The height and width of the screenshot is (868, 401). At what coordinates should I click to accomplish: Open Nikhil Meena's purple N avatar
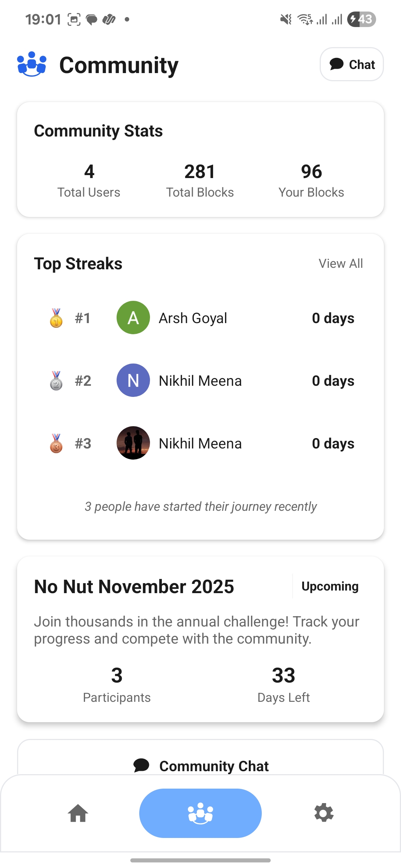coord(133,380)
